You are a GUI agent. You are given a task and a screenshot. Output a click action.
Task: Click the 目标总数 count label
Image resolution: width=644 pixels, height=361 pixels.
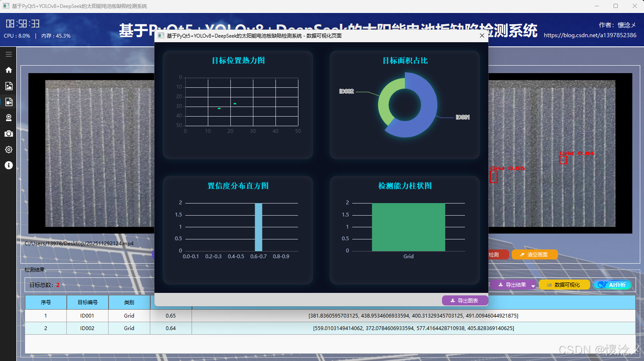coord(44,285)
